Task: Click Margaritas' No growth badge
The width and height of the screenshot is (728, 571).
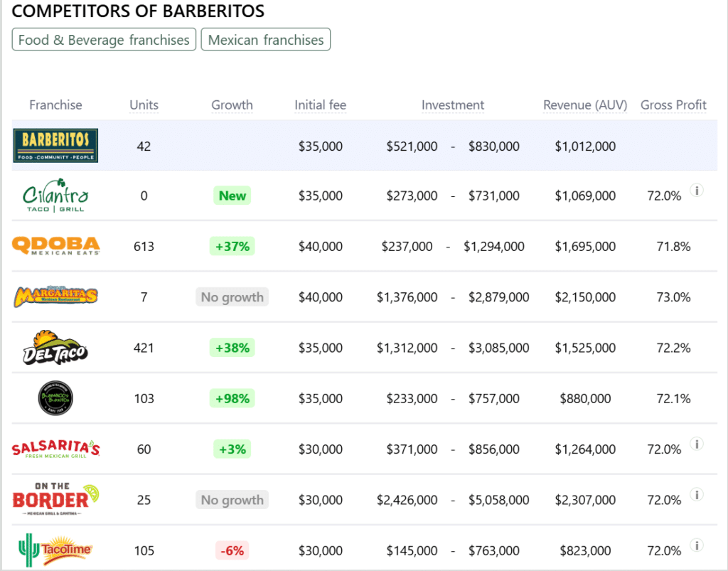Action: click(232, 297)
